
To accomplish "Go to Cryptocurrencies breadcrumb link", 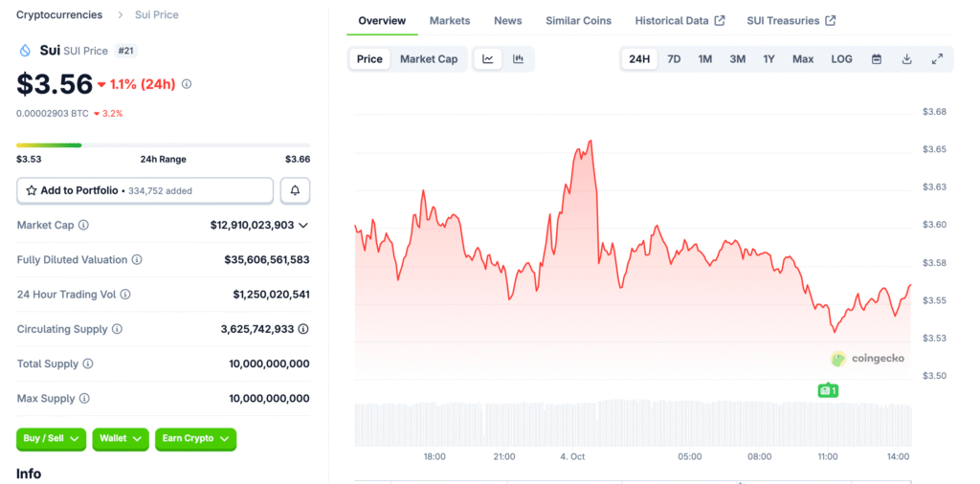I will 61,14.
